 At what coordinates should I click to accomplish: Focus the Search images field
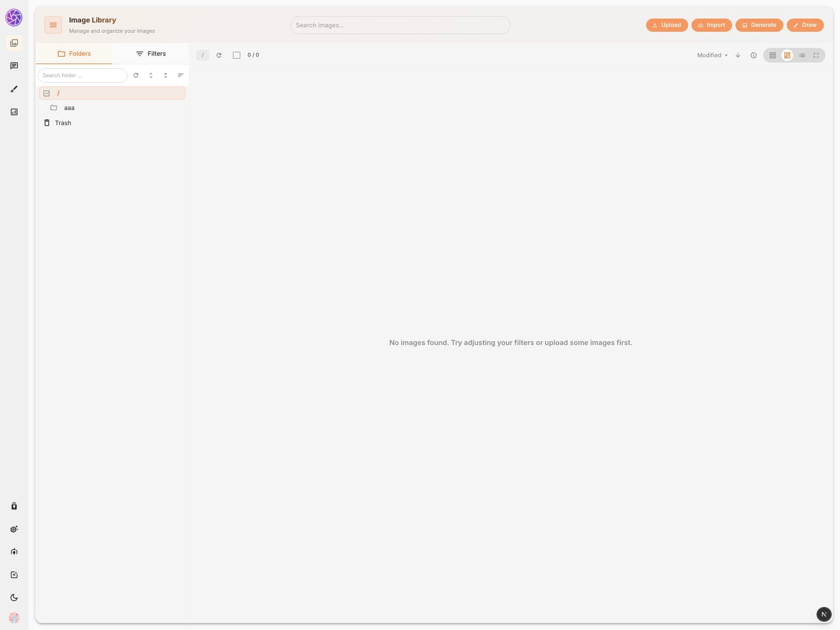pyautogui.click(x=400, y=25)
